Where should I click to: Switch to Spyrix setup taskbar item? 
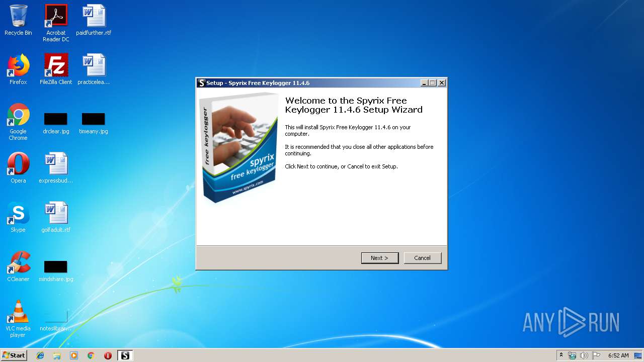coord(125,355)
